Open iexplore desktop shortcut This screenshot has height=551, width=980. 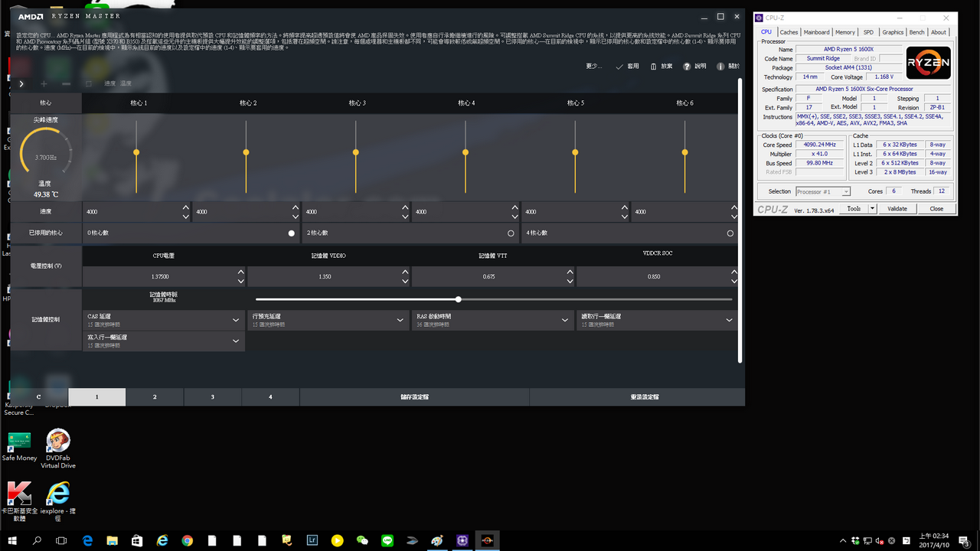[x=58, y=501]
